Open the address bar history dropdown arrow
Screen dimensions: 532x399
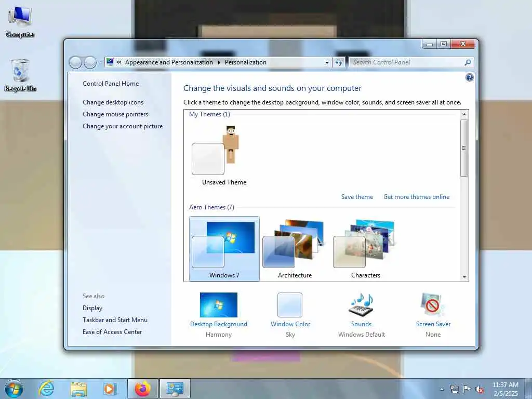[x=327, y=62]
